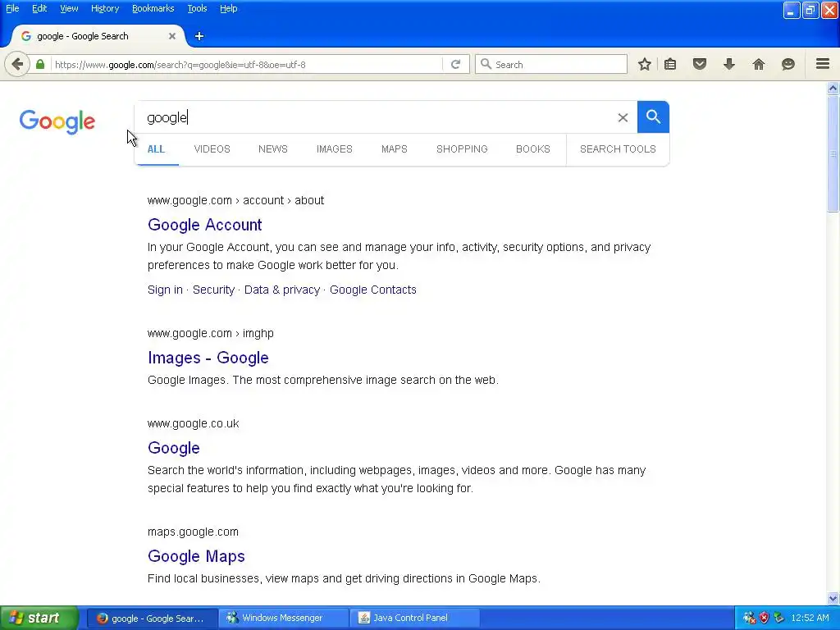840x630 pixels.
Task: Click the www.google.com › imghp breadcrumb text
Action: tap(211, 333)
